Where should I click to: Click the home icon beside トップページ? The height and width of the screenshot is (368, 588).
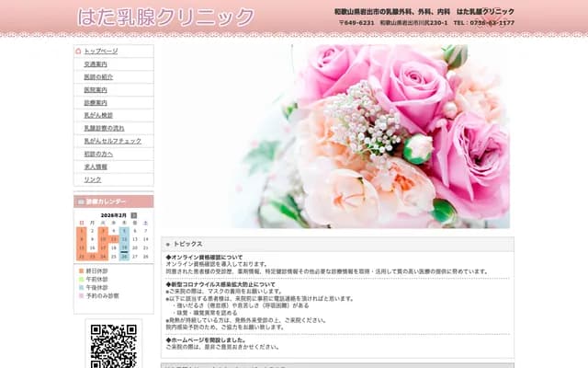coord(78,51)
